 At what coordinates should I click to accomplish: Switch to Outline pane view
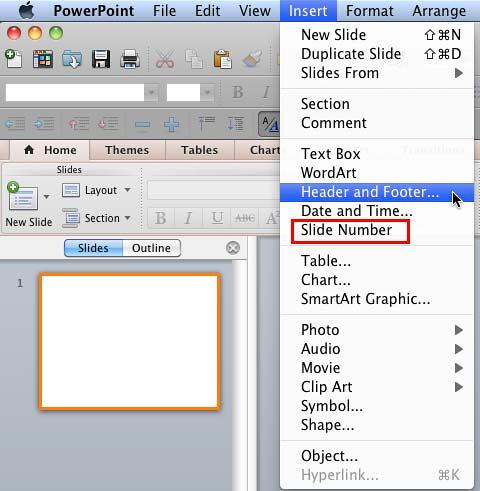[152, 248]
